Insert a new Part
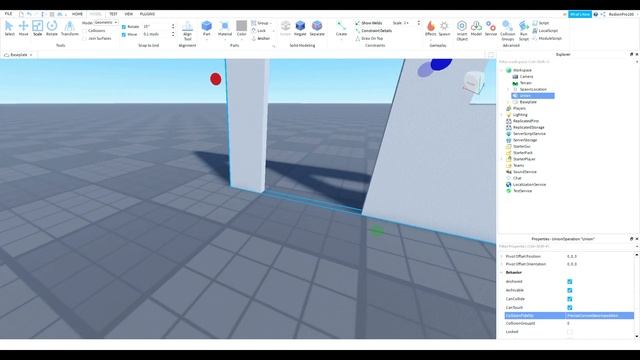Screen dimensions: 640x360 207,29
